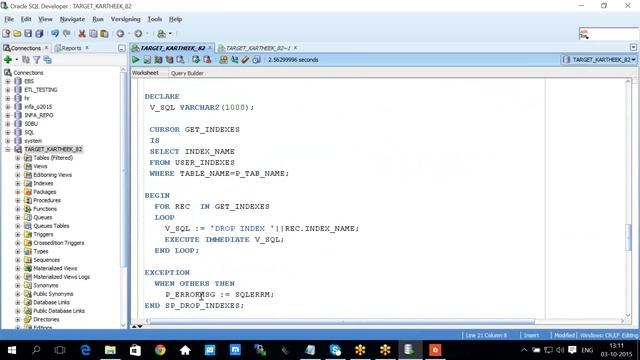This screenshot has height=360, width=640.
Task: Open the Tools menu
Action: point(155,19)
